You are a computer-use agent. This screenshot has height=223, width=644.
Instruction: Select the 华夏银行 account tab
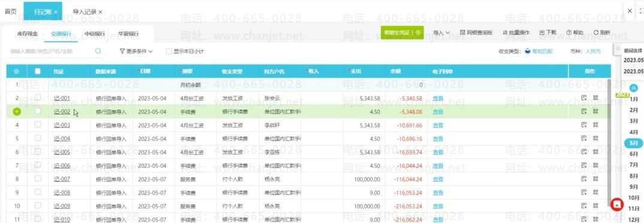point(128,34)
